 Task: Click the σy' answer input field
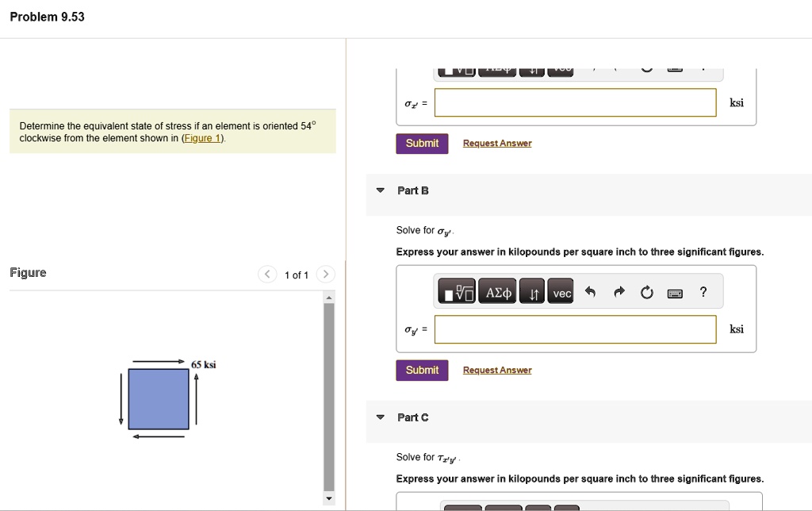click(x=575, y=329)
